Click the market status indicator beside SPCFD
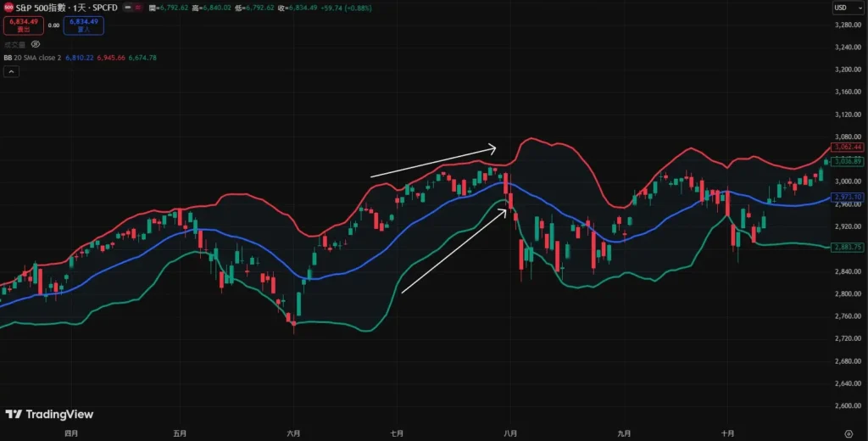This screenshot has width=868, height=441. tap(139, 8)
